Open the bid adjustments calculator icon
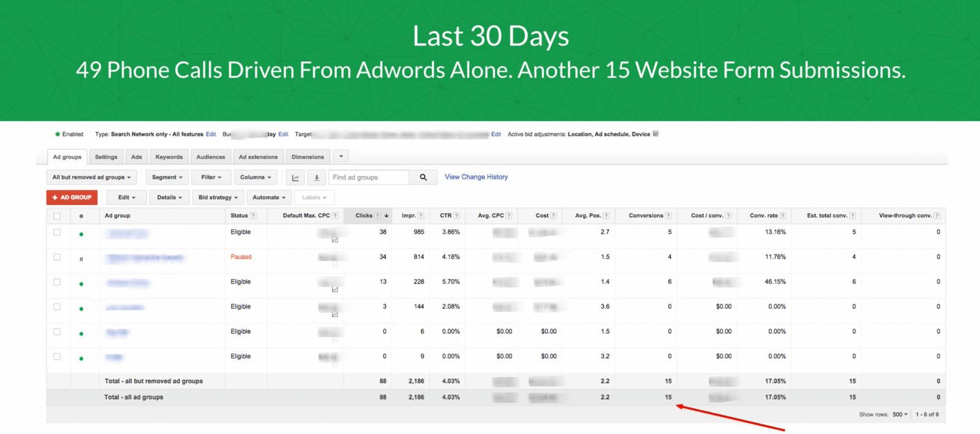 (656, 134)
